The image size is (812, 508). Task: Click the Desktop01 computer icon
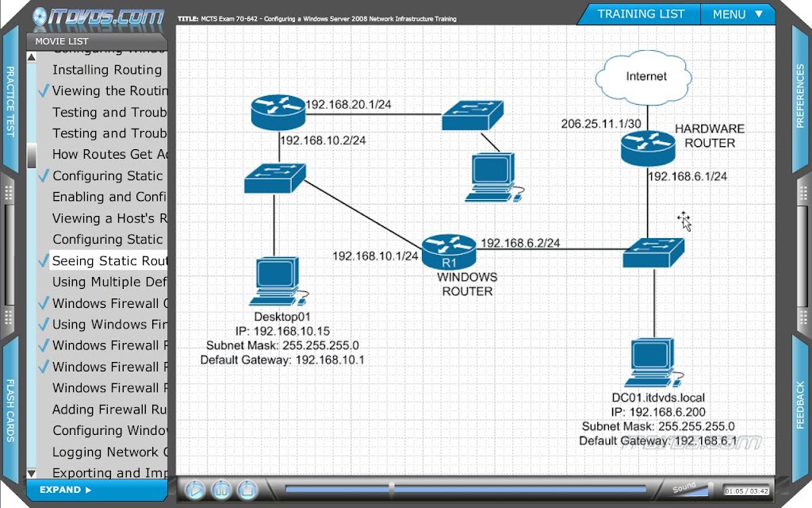tap(278, 282)
